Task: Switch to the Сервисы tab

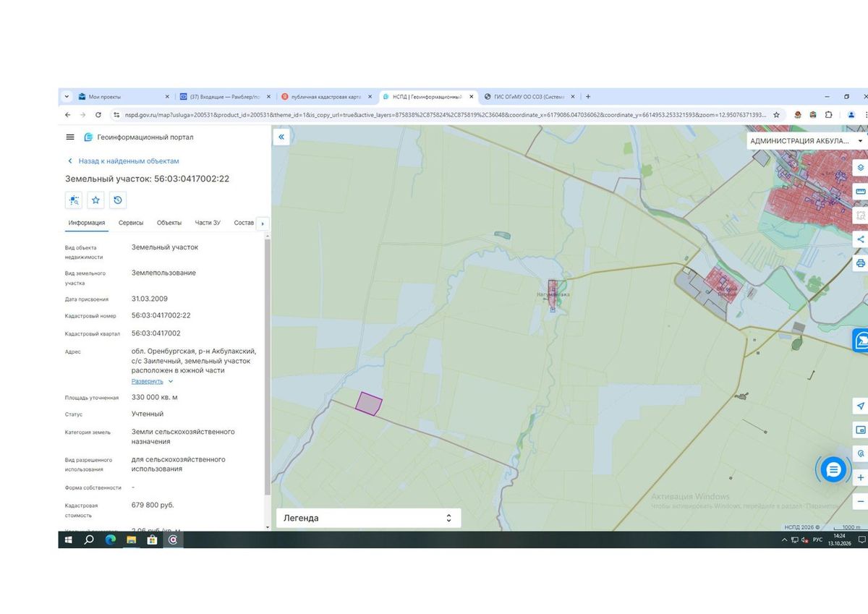Action: click(x=131, y=223)
